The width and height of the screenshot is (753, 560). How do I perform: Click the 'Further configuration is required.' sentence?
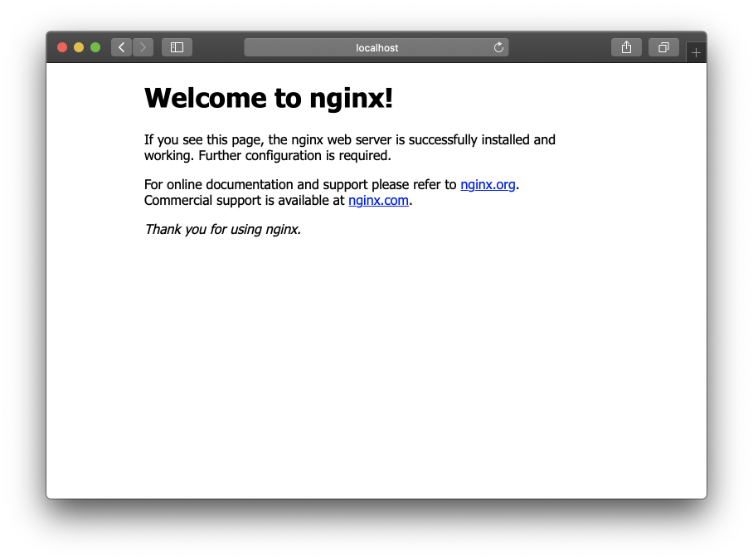click(x=294, y=156)
